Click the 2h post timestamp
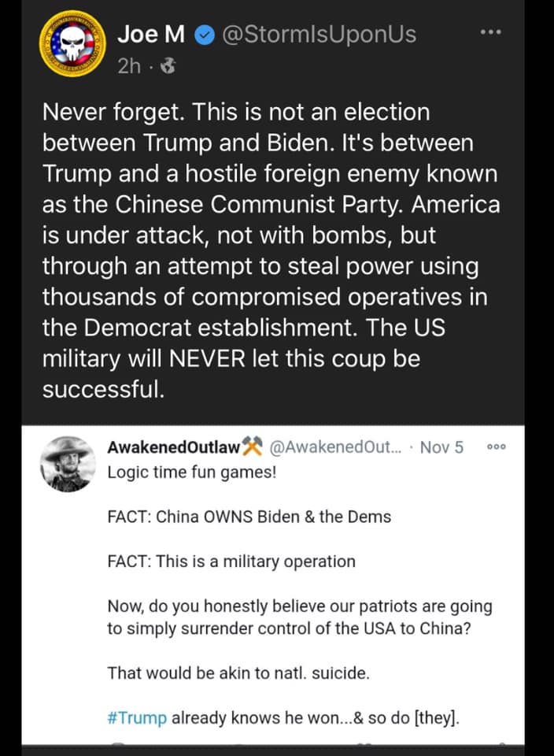Viewport: 554px width, 756px height. pyautogui.click(x=128, y=67)
